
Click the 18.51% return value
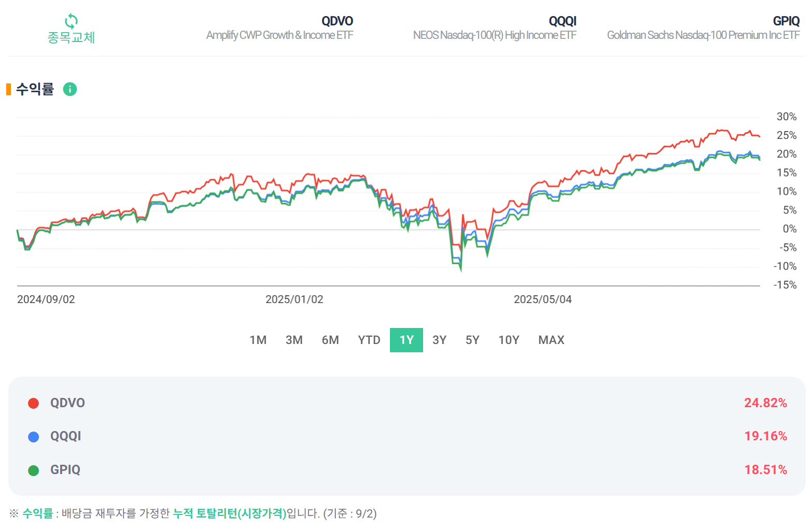(766, 470)
